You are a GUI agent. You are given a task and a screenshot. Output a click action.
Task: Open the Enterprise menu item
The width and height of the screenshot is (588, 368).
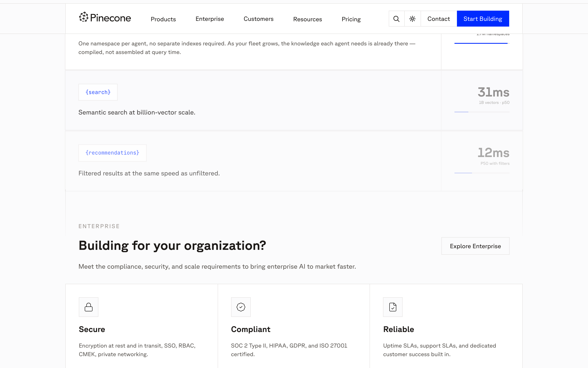click(x=210, y=19)
